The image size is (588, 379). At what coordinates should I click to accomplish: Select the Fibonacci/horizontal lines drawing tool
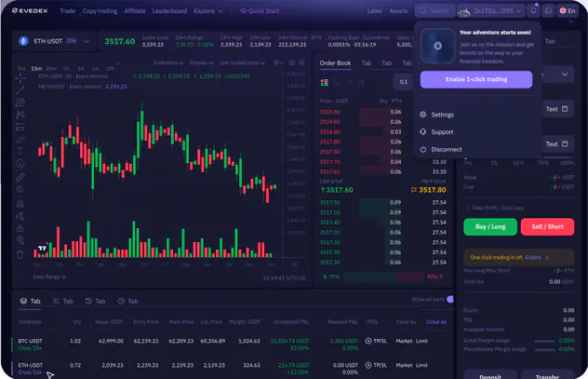click(x=20, y=102)
